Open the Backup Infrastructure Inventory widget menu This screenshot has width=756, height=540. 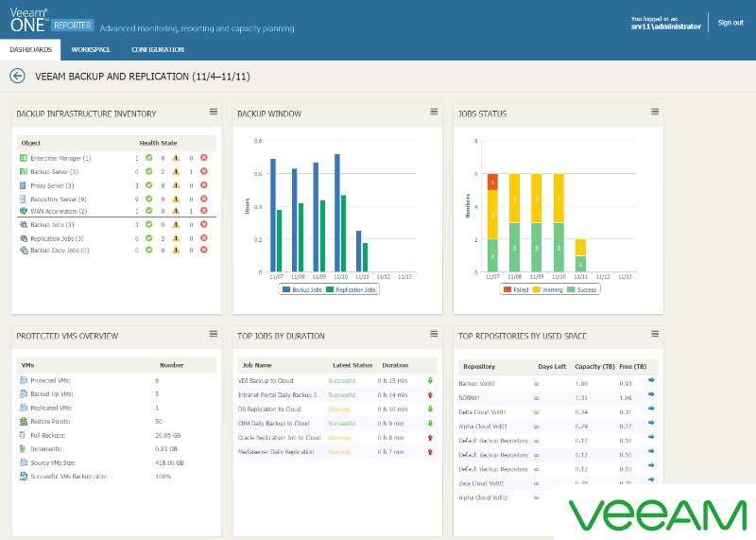[214, 112]
